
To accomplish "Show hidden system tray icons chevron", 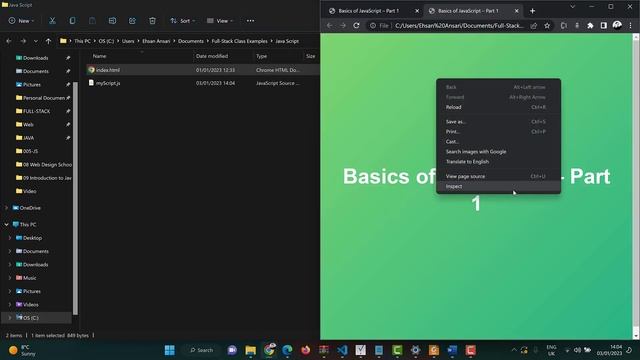I will (514, 350).
